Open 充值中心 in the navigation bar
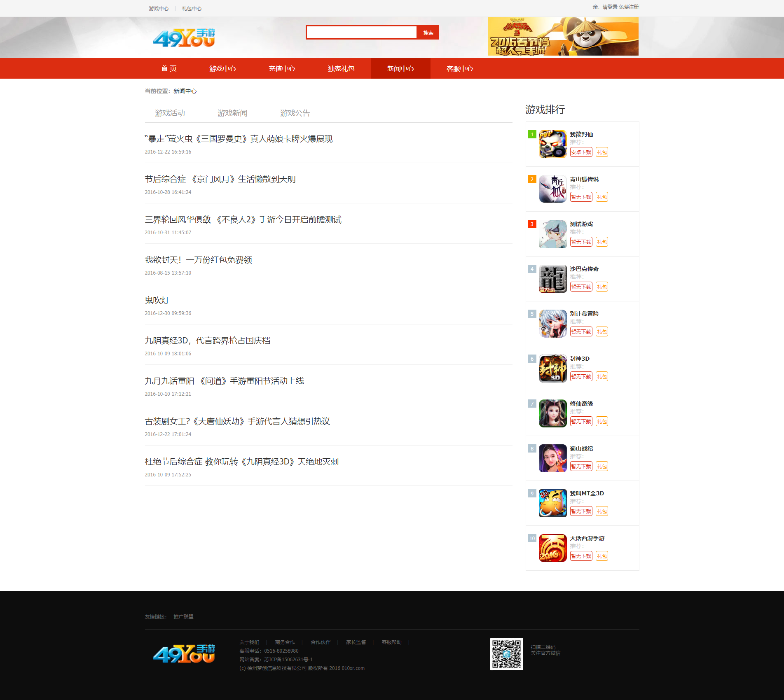 (x=282, y=69)
